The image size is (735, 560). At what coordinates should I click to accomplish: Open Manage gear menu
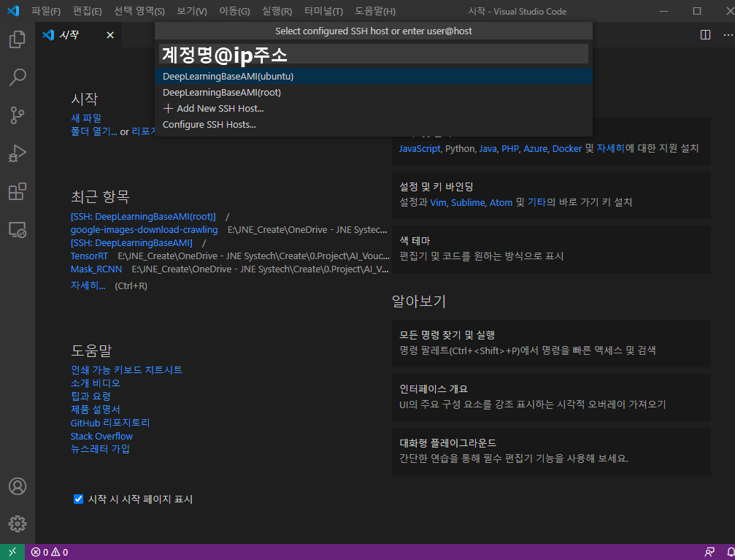click(18, 524)
